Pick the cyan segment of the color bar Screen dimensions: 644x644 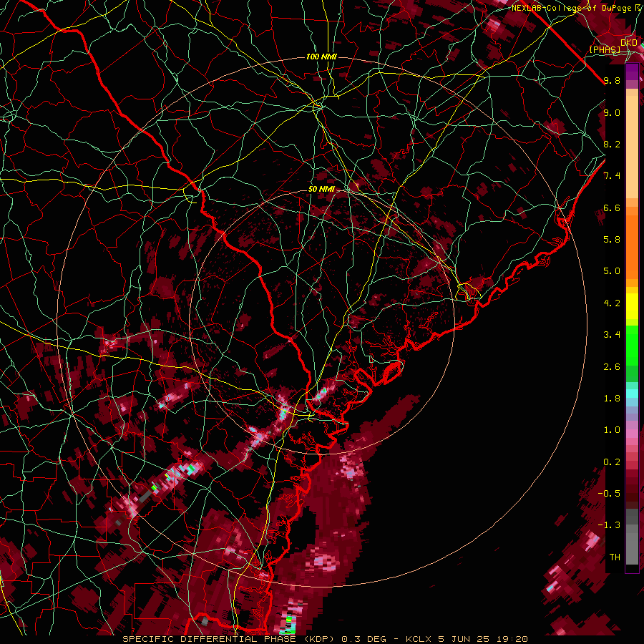pos(632,393)
